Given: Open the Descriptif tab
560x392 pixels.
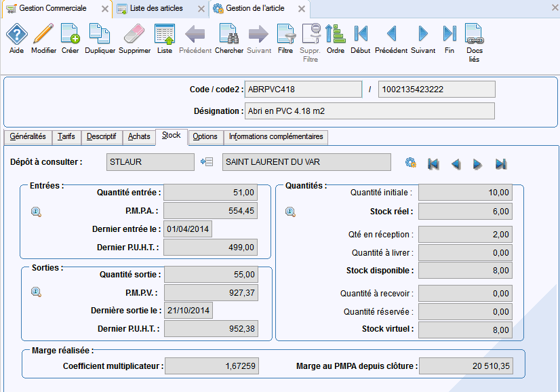Looking at the screenshot, I should coord(102,136).
